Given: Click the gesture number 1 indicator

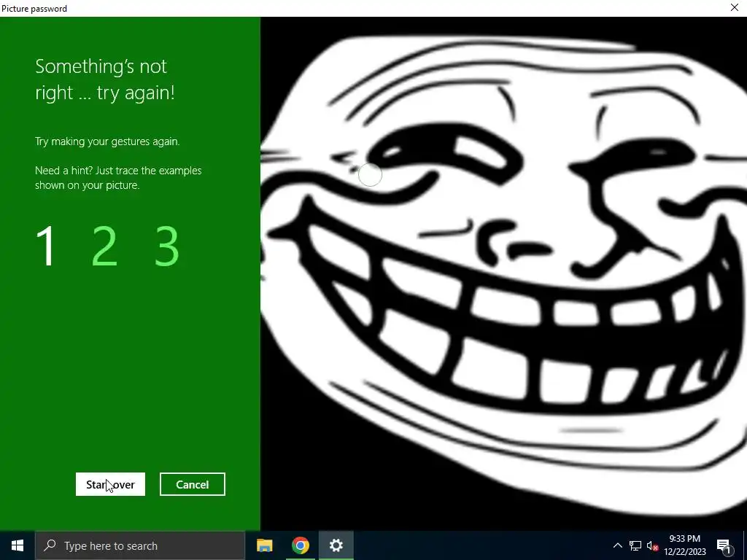Looking at the screenshot, I should [46, 246].
